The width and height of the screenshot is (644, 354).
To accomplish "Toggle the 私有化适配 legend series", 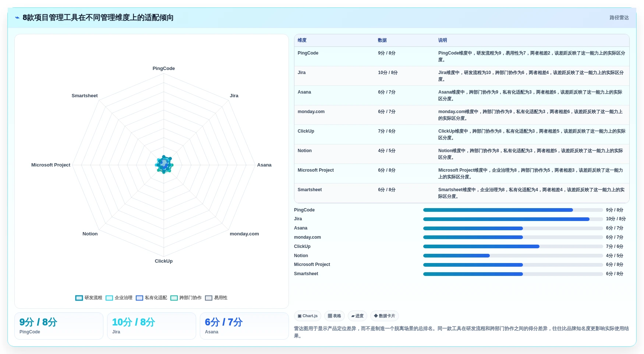I will coord(151,298).
